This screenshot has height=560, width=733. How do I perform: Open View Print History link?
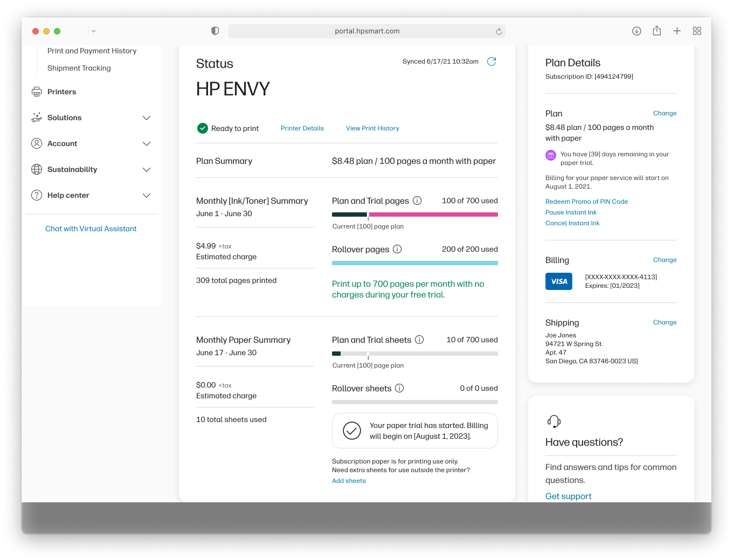[372, 128]
